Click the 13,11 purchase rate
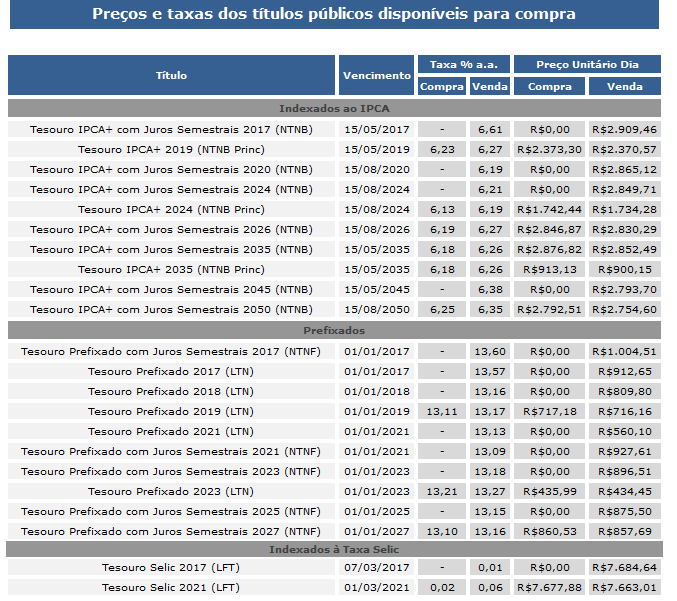Screen dimensions: 677x601 click(442, 411)
